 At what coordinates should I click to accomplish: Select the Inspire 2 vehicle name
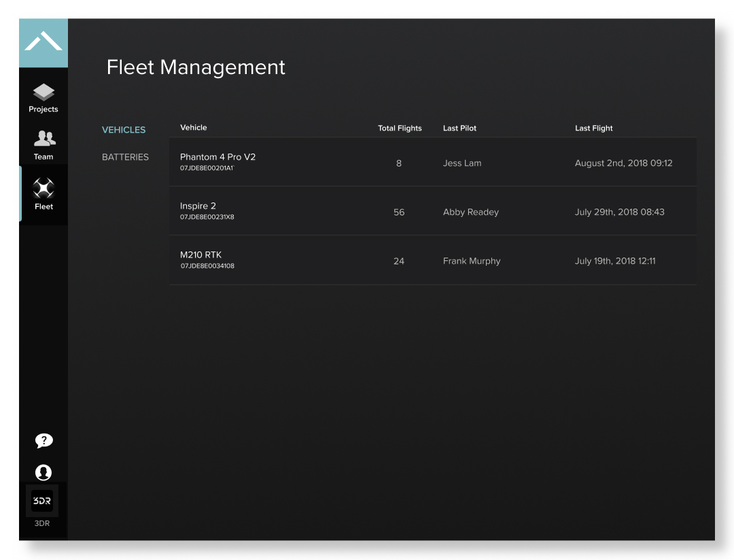[x=198, y=205]
